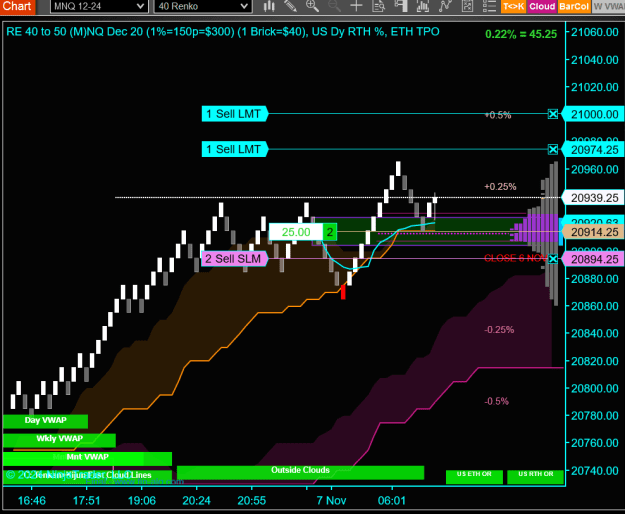Click the 16:46 time axis label
This screenshot has height=514, width=625.
point(32,501)
